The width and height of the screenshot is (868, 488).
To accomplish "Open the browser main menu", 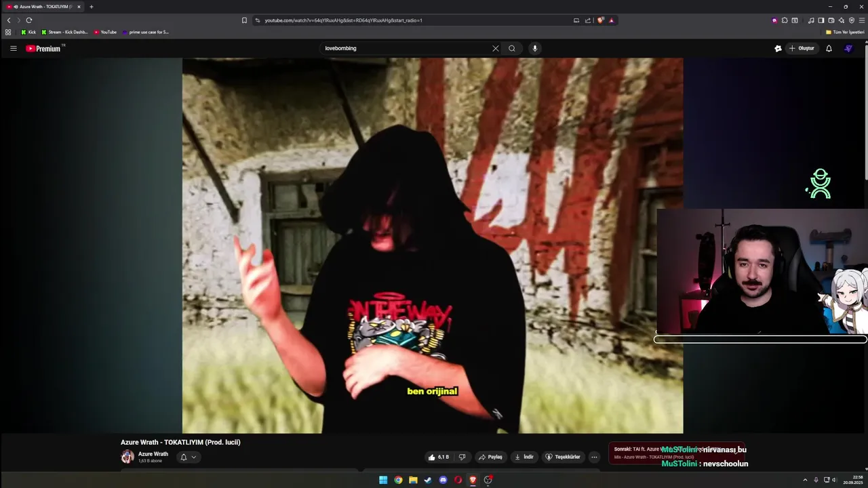I will coord(862,20).
